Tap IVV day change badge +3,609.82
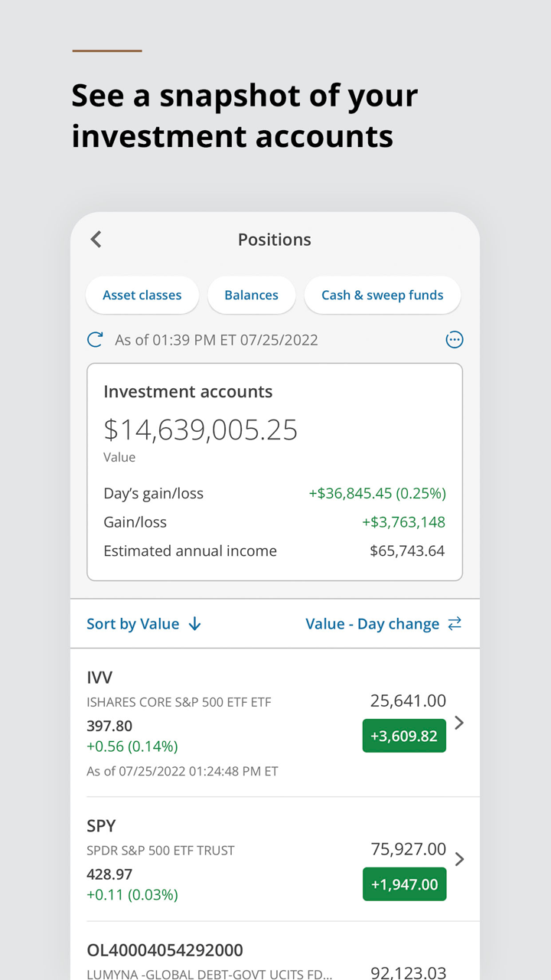 click(404, 736)
